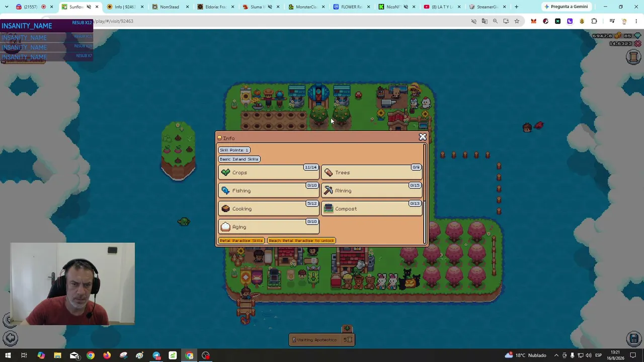Click the translate page icon

point(485,21)
